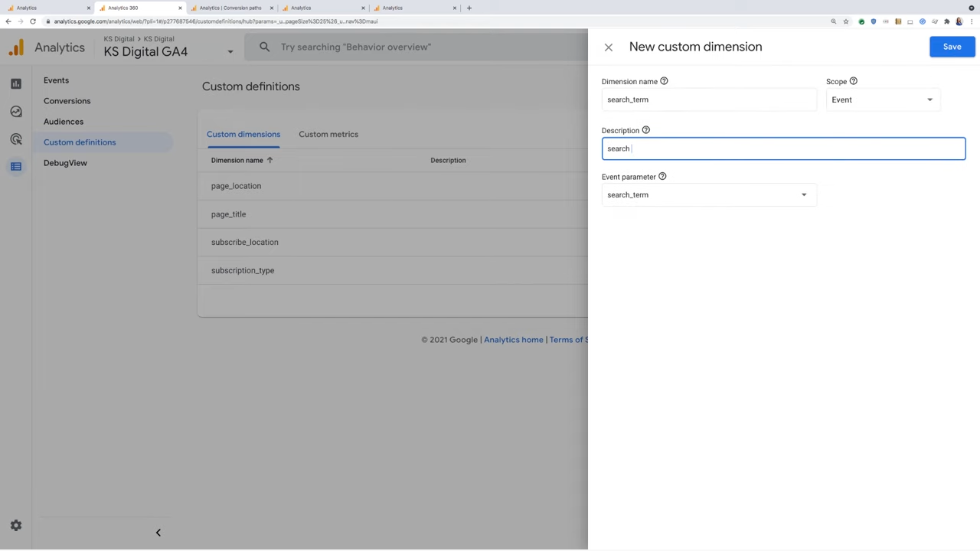Open the Scope help tooltip icon

coord(853,81)
